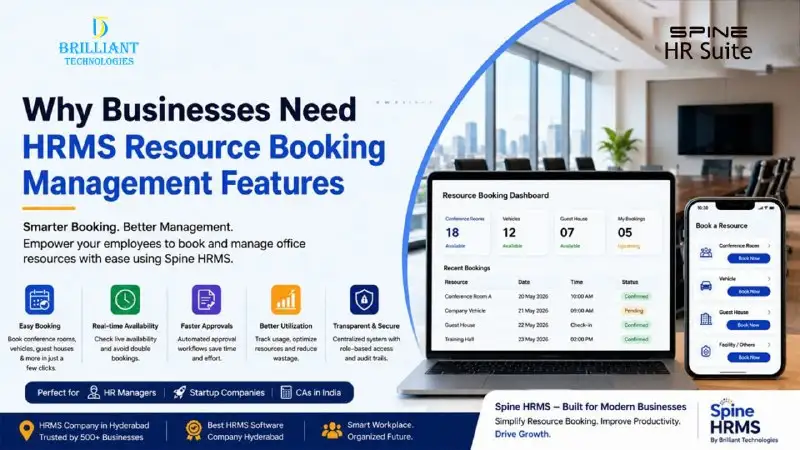Click Confirmed status for Training Hall
800x450 pixels.
636,339
